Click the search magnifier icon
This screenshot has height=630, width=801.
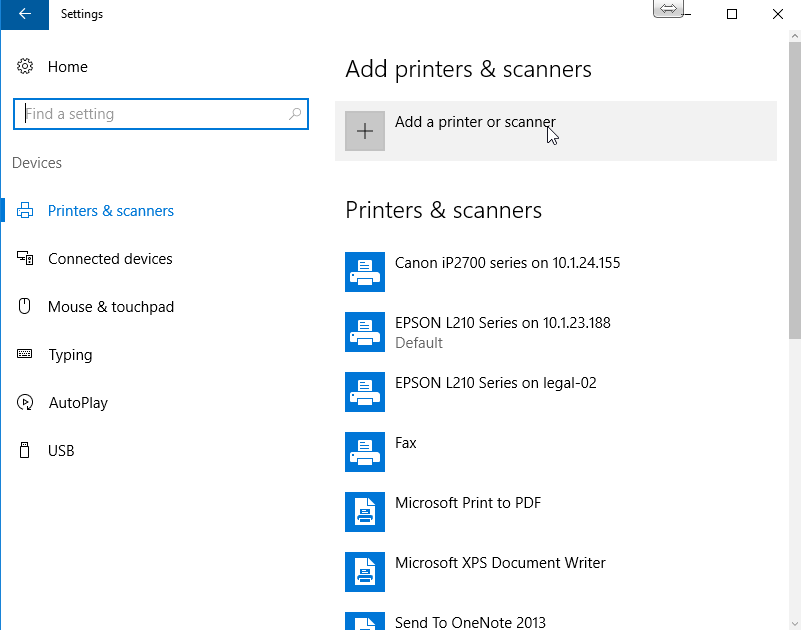point(295,114)
